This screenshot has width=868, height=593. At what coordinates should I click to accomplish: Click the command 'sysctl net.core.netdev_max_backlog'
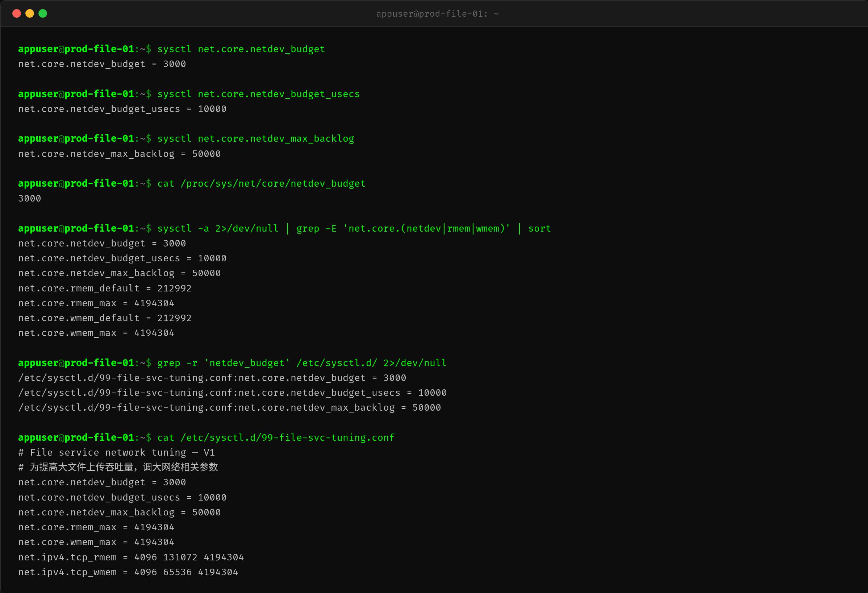click(255, 138)
